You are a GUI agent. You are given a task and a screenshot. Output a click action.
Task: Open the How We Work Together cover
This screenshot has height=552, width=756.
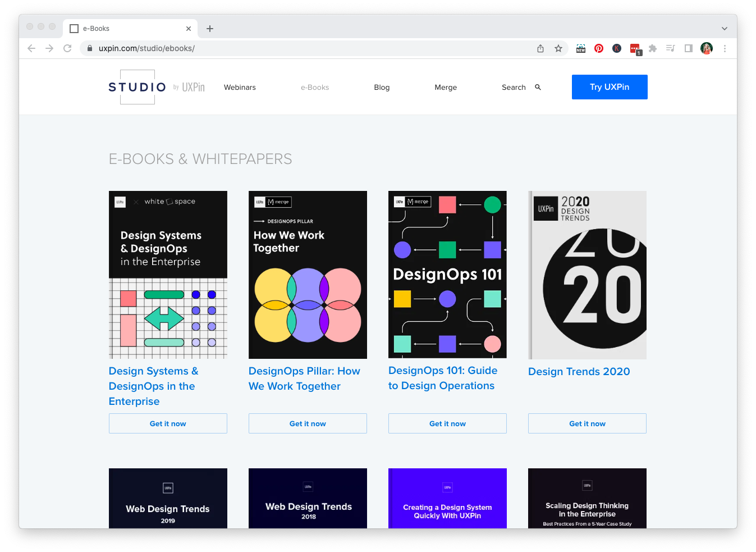point(308,275)
